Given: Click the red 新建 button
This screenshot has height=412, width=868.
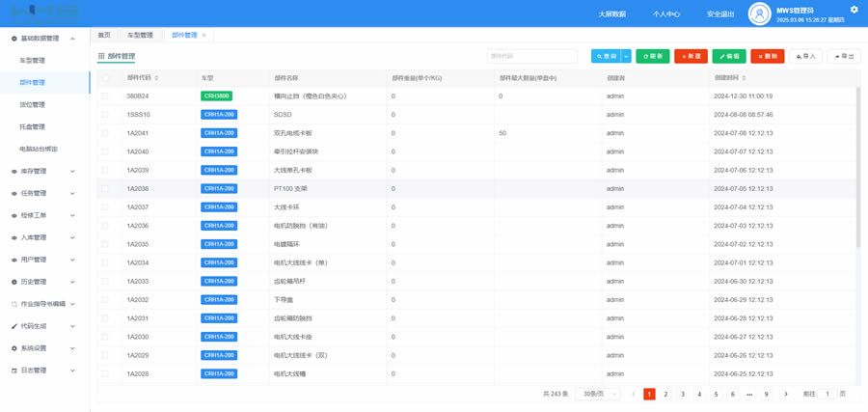Looking at the screenshot, I should (691, 56).
